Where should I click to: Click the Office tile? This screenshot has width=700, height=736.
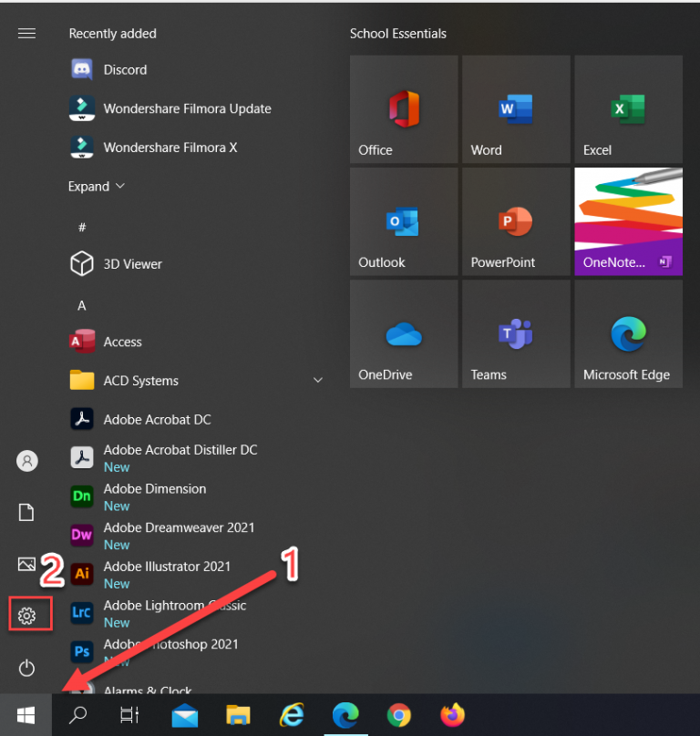point(404,109)
